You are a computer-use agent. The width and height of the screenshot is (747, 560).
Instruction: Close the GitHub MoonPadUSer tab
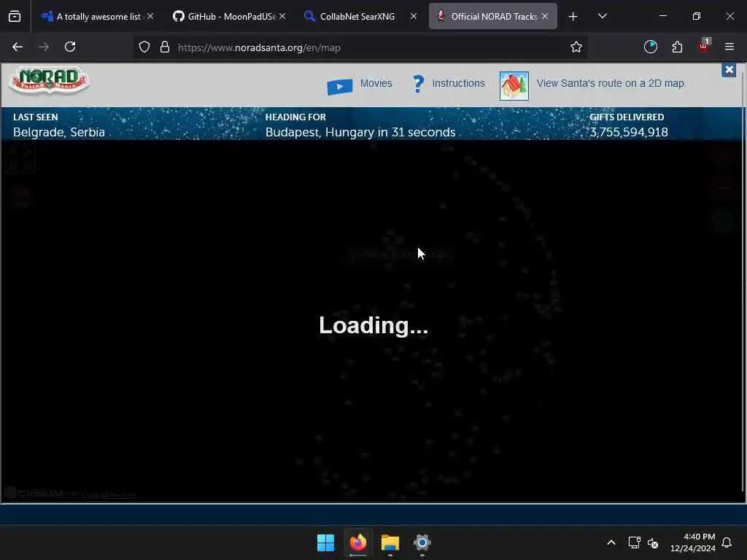[282, 16]
